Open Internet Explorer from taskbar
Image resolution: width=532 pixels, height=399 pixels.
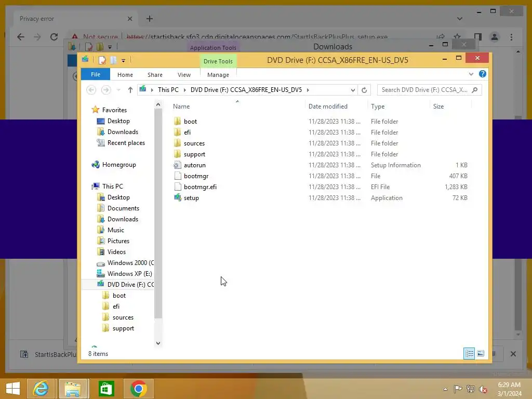click(x=41, y=389)
